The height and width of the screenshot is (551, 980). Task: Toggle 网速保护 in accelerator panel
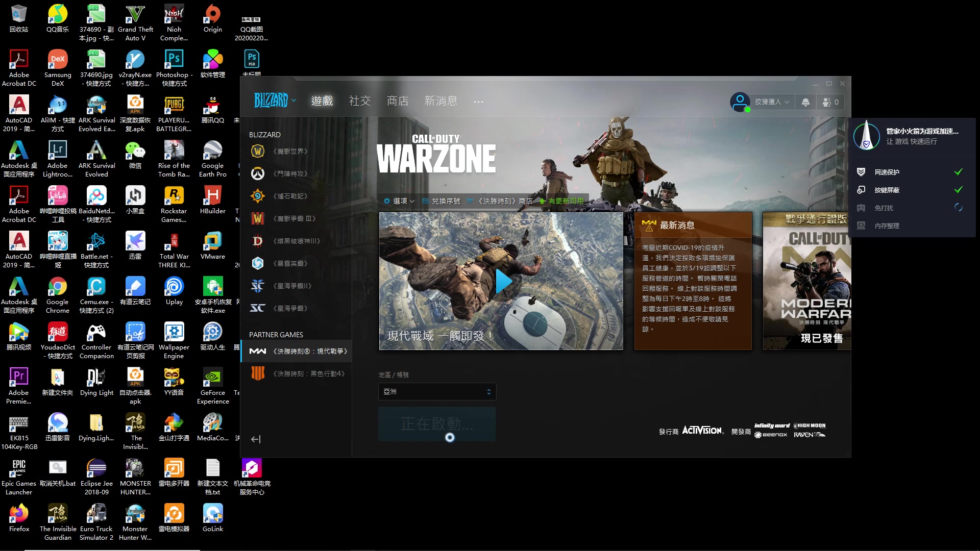[x=912, y=172]
